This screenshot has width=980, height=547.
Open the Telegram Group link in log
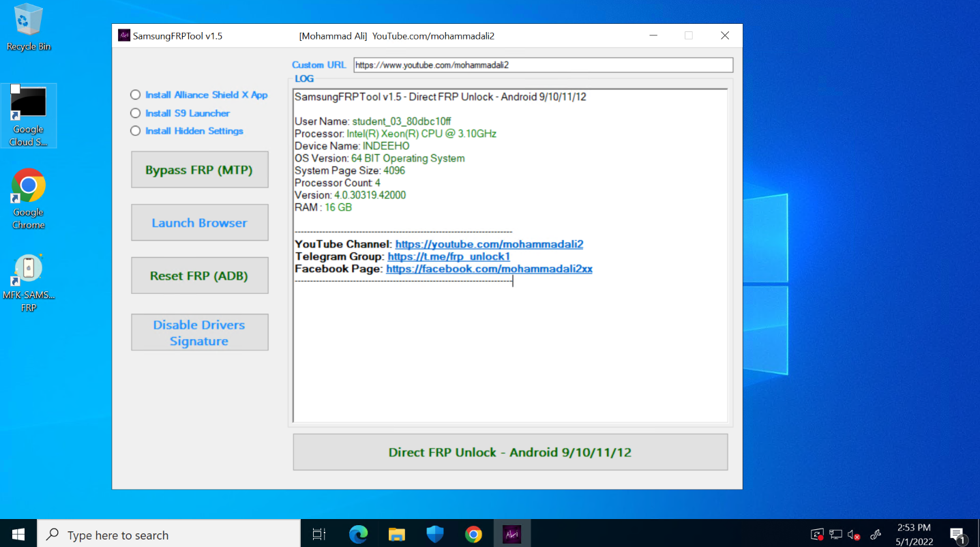point(449,256)
